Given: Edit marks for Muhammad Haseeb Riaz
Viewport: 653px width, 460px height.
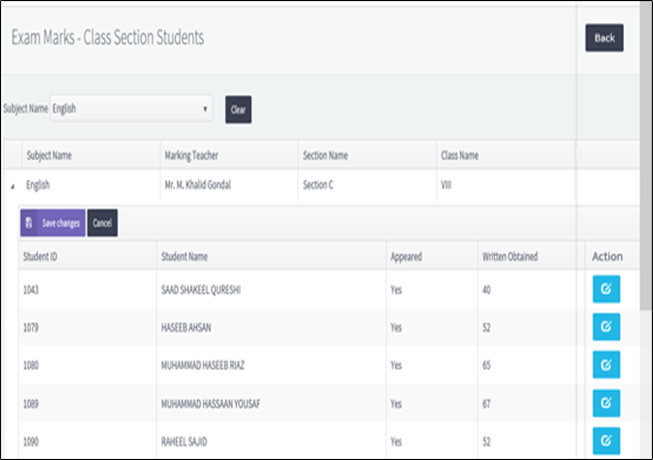Looking at the screenshot, I should point(606,364).
